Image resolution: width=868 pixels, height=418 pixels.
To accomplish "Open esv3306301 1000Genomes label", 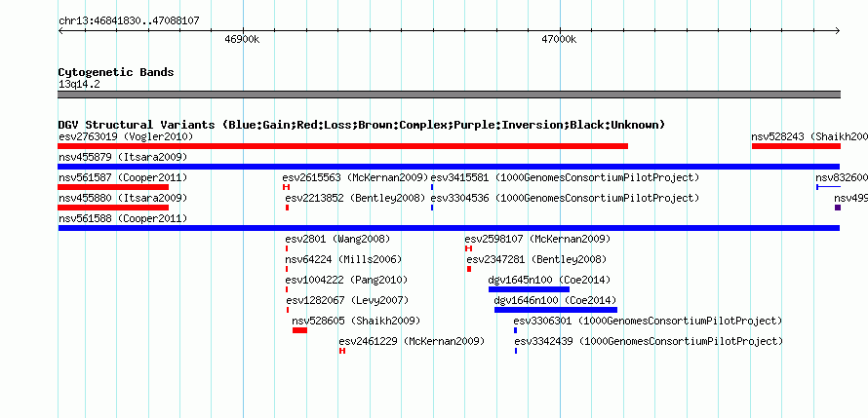I will (x=649, y=321).
